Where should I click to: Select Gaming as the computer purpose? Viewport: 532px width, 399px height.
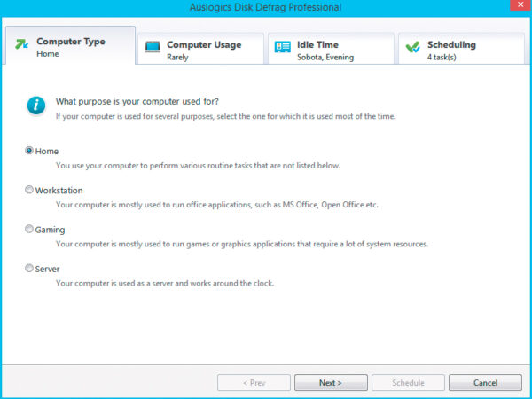coord(30,229)
